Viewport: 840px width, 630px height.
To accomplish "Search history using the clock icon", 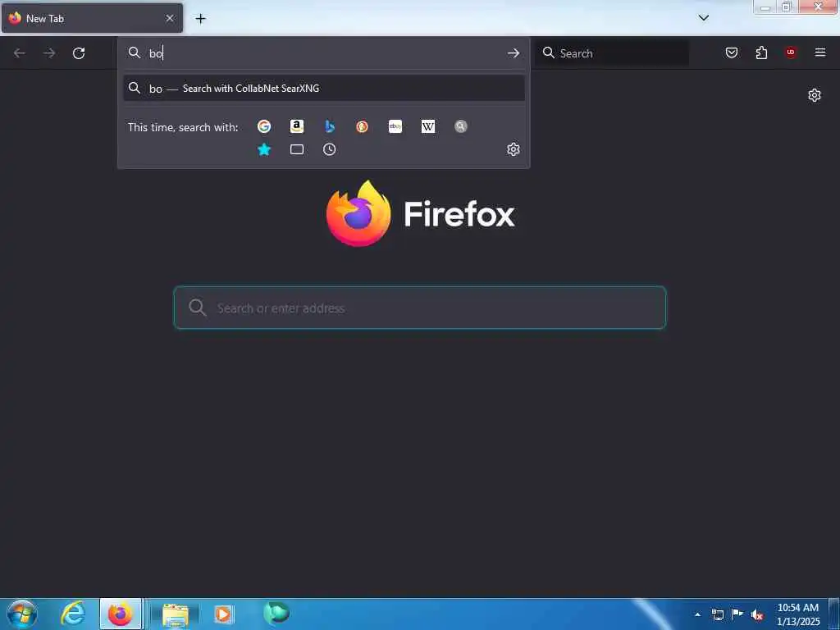I will pyautogui.click(x=330, y=149).
